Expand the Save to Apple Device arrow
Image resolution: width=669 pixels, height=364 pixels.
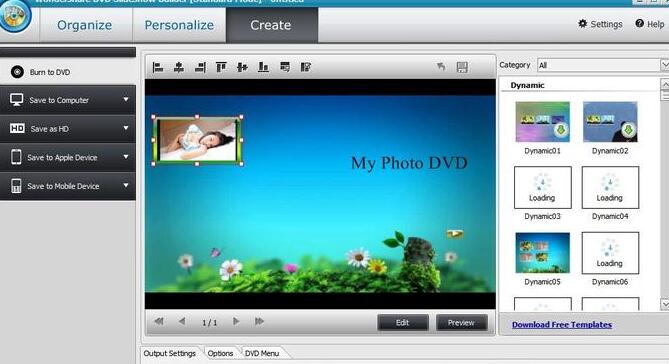[x=126, y=157]
